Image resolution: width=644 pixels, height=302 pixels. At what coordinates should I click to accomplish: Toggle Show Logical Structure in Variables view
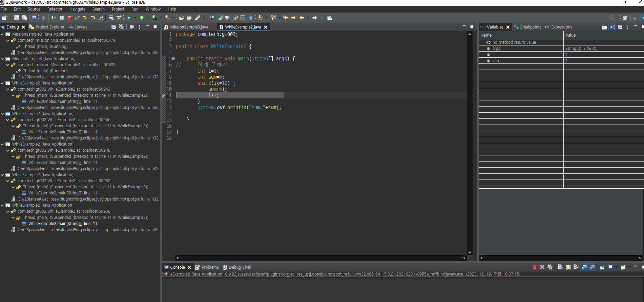point(612,27)
